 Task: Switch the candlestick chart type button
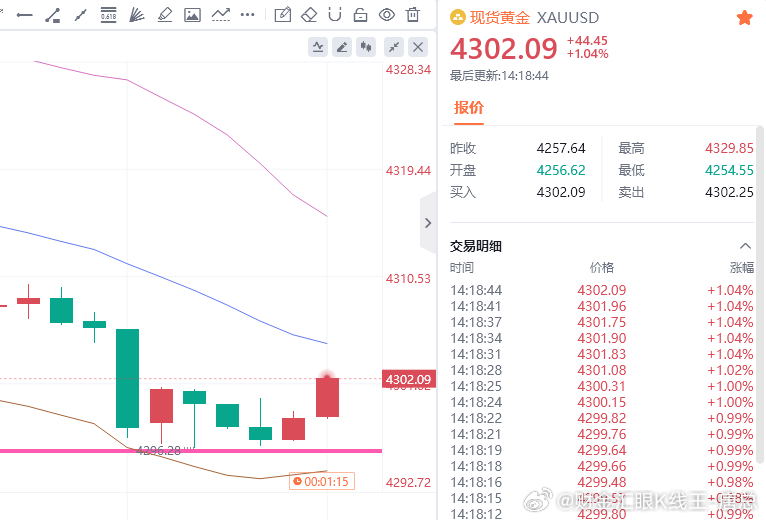click(x=366, y=47)
